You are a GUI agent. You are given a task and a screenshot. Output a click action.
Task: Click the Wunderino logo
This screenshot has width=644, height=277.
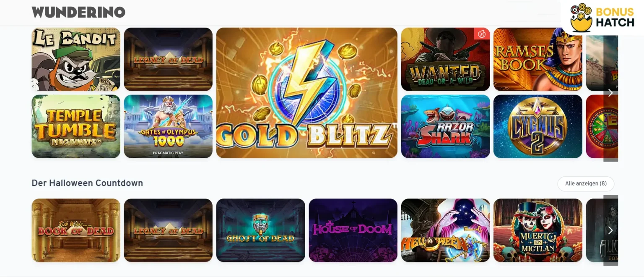(x=78, y=12)
